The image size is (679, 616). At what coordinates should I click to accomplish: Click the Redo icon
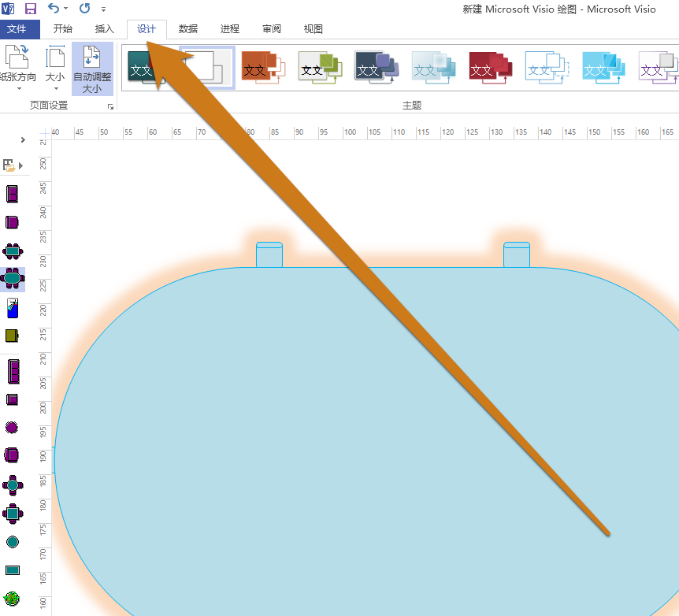pyautogui.click(x=85, y=9)
